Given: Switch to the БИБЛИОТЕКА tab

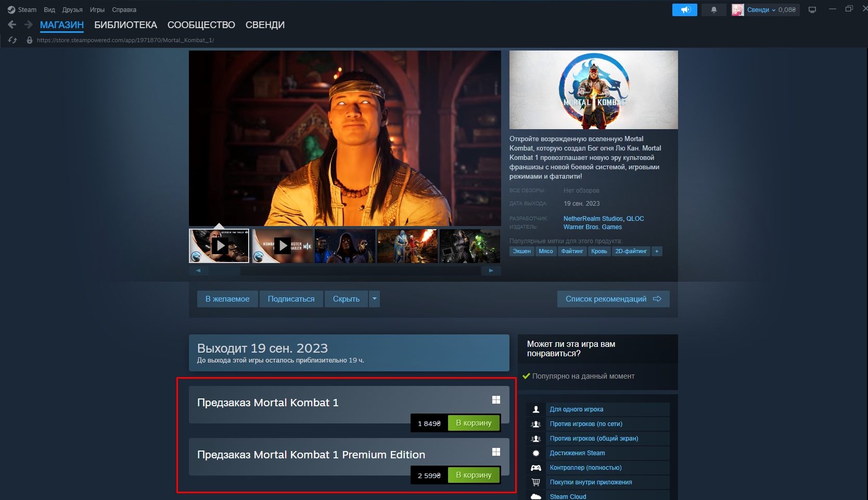Looking at the screenshot, I should (125, 25).
